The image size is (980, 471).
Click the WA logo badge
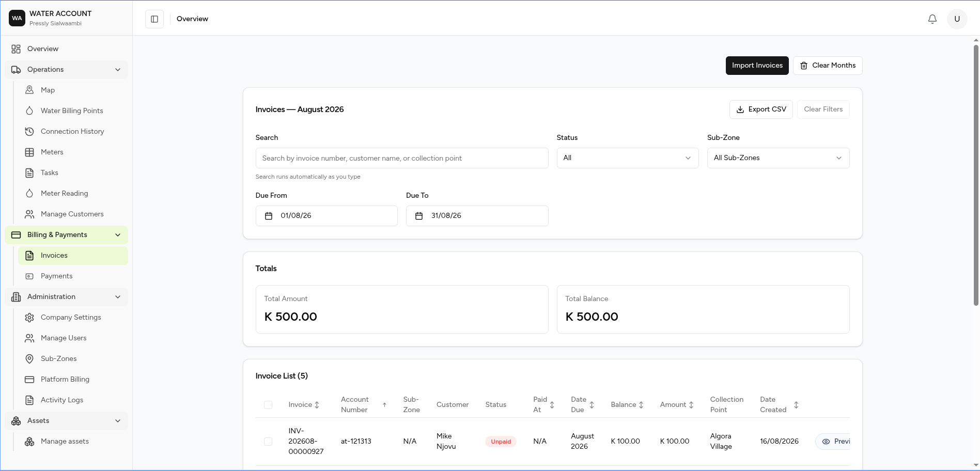17,18
